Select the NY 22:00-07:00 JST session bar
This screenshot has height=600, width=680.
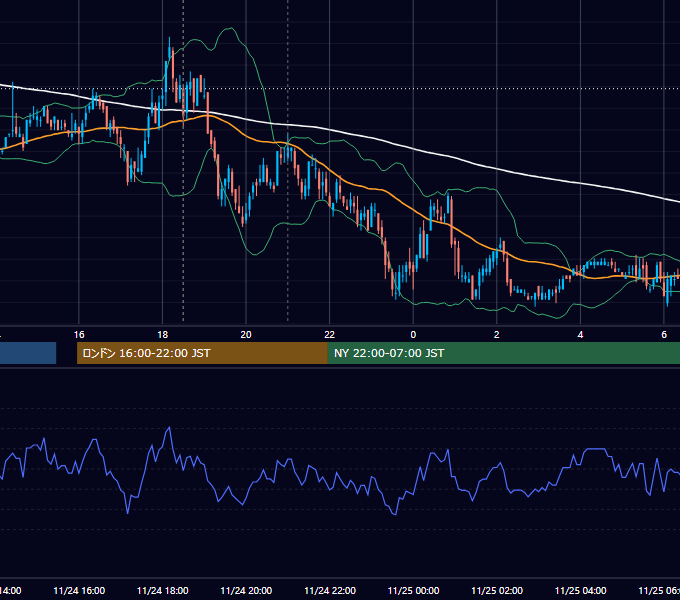[503, 353]
